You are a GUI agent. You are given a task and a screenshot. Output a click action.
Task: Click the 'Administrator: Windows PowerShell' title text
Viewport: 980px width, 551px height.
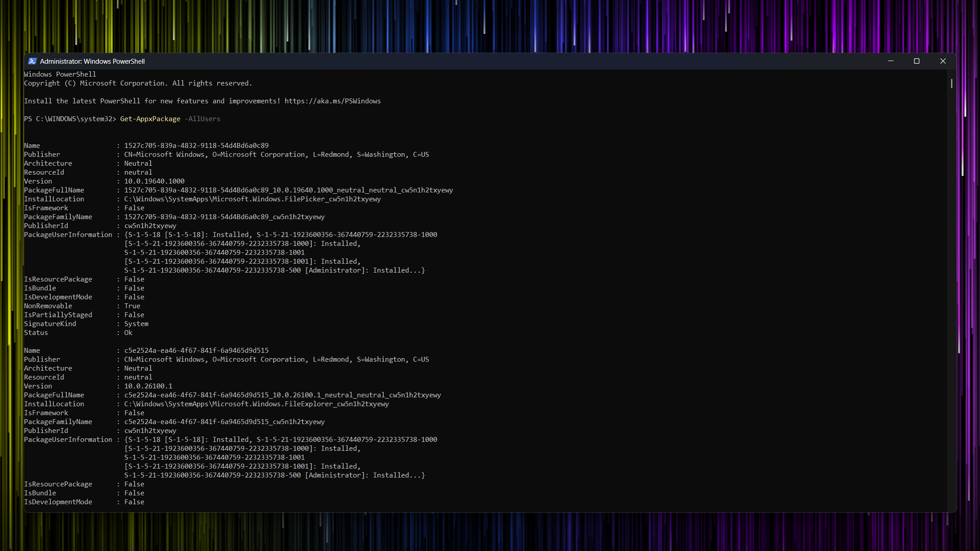pyautogui.click(x=92, y=61)
